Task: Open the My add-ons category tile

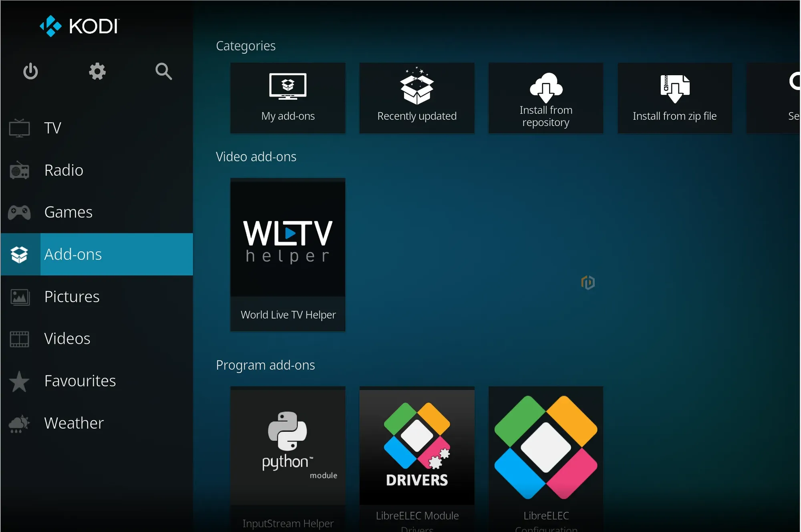Action: 288,98
